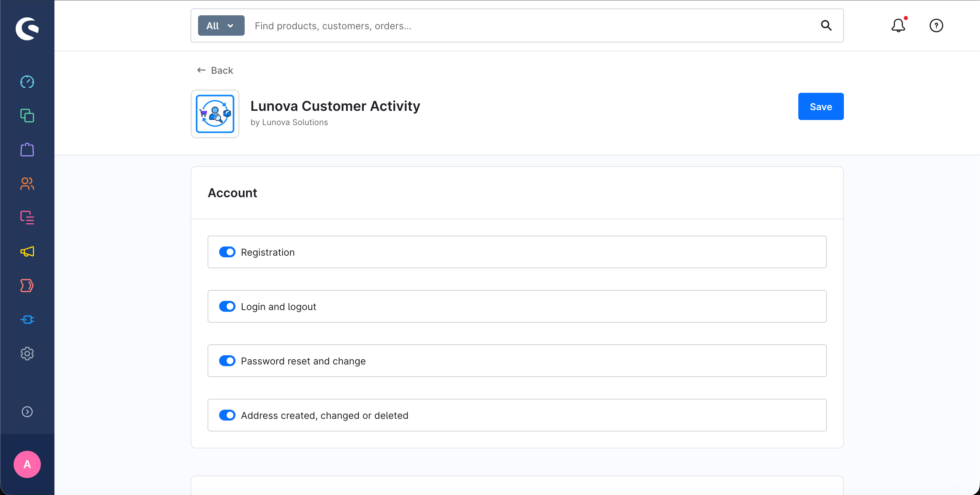This screenshot has height=495, width=980.
Task: Go Back to previous page
Action: coord(215,70)
